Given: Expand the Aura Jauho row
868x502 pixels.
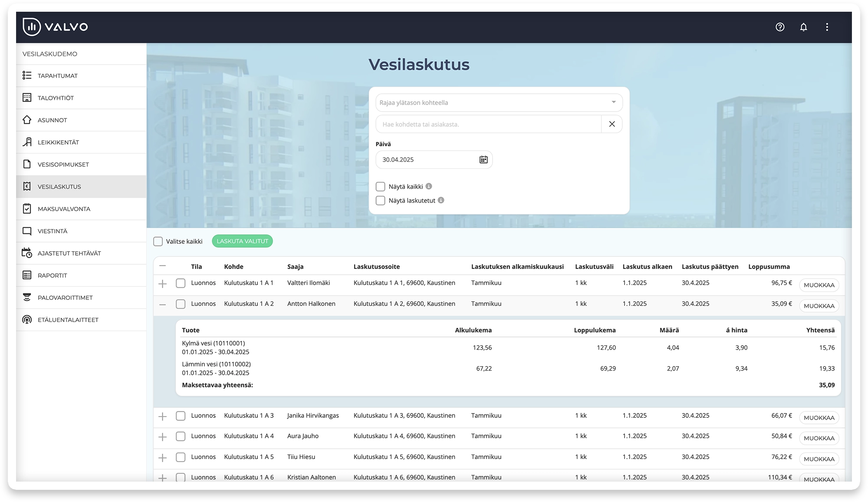Looking at the screenshot, I should point(163,437).
